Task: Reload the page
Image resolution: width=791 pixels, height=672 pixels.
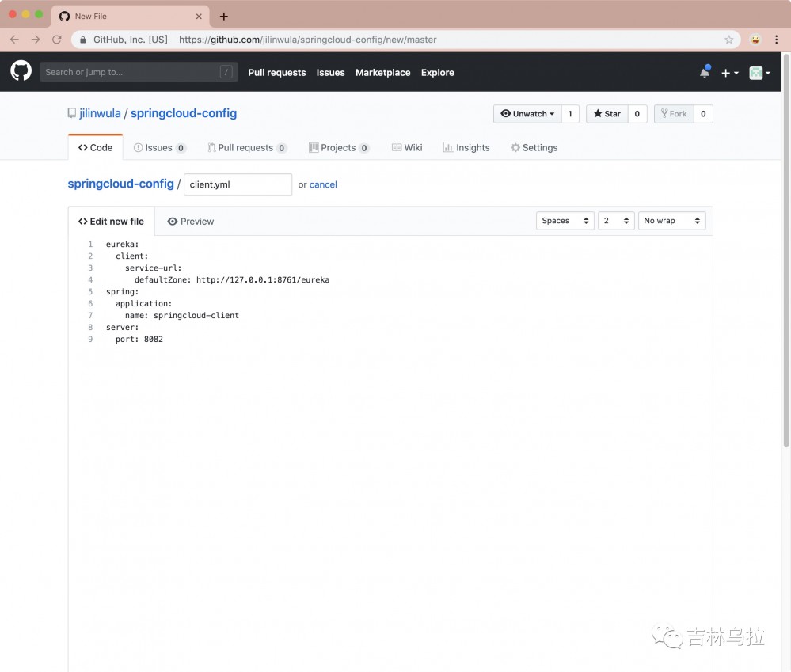Action: [56, 40]
